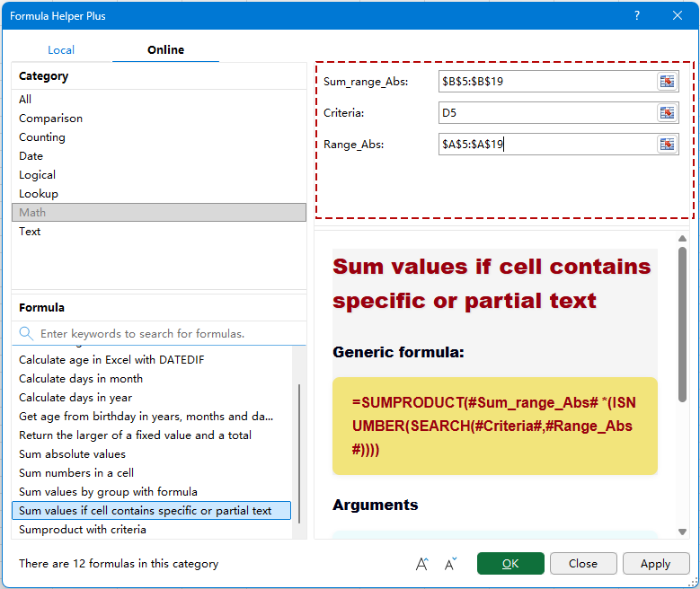Click range selector icon for Sum_range_Abs
This screenshot has height=589, width=700.
pyautogui.click(x=667, y=82)
